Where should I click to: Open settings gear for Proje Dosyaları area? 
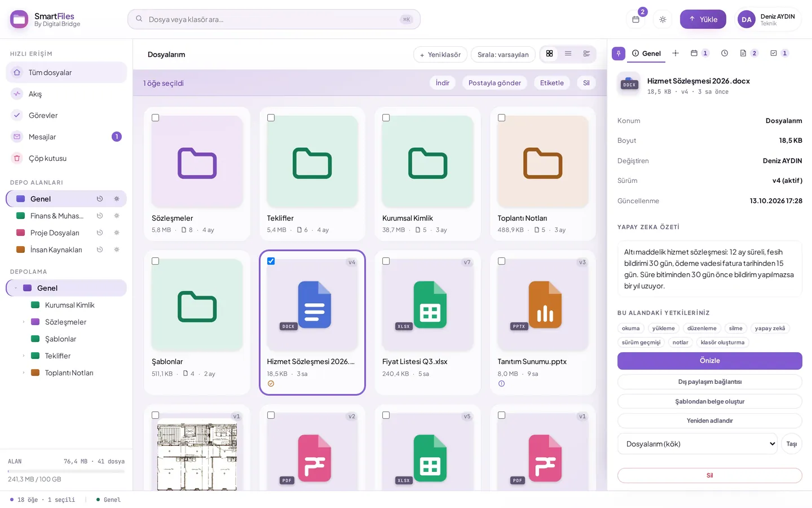tap(117, 233)
